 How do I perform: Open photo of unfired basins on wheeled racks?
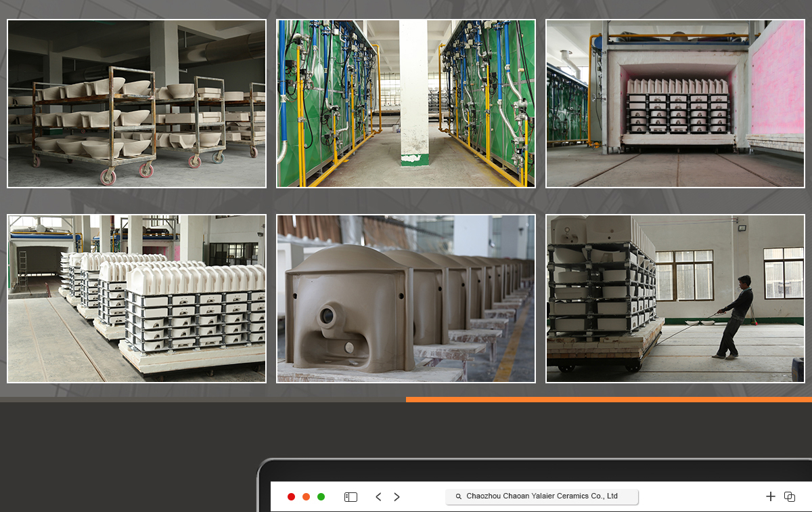coord(137,104)
